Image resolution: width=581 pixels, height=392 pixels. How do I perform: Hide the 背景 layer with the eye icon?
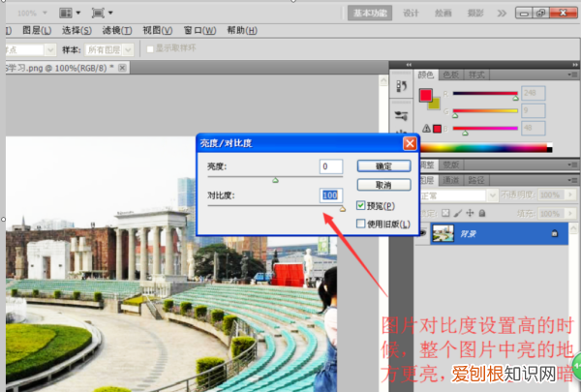(x=421, y=232)
